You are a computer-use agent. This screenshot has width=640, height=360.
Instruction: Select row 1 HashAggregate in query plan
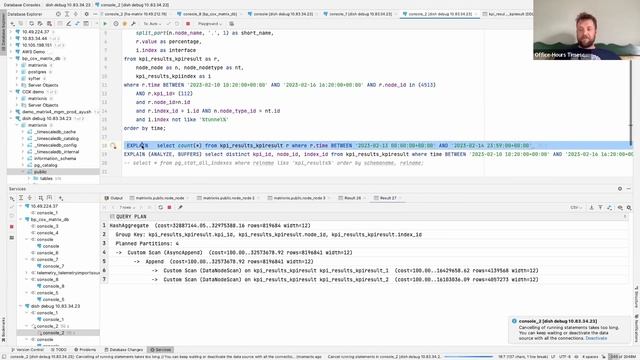[364, 226]
